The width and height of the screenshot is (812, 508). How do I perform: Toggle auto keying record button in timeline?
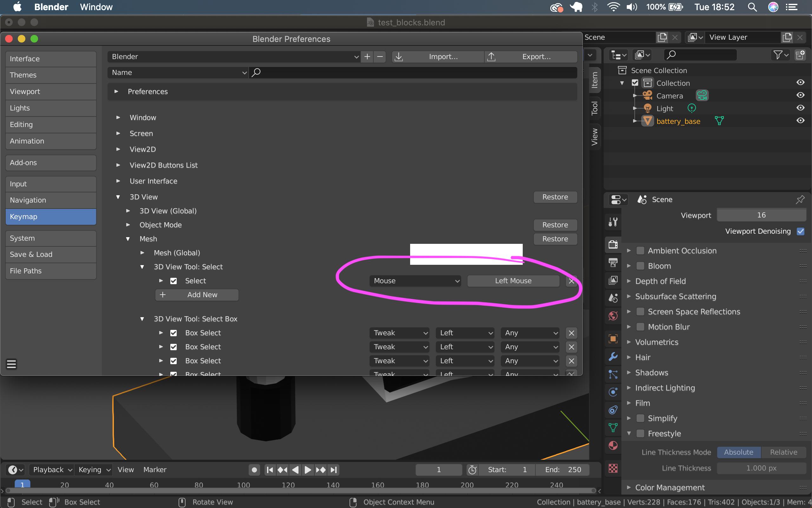click(254, 470)
